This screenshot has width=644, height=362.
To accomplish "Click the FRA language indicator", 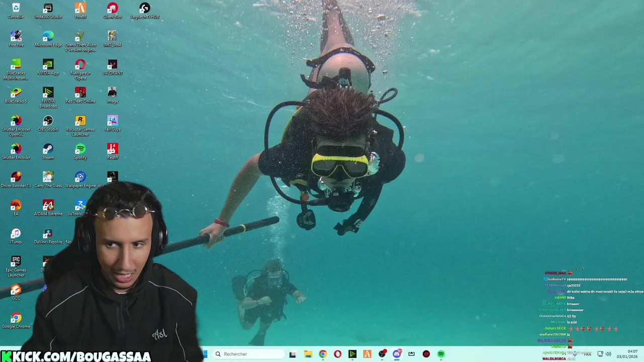I will tap(587, 354).
